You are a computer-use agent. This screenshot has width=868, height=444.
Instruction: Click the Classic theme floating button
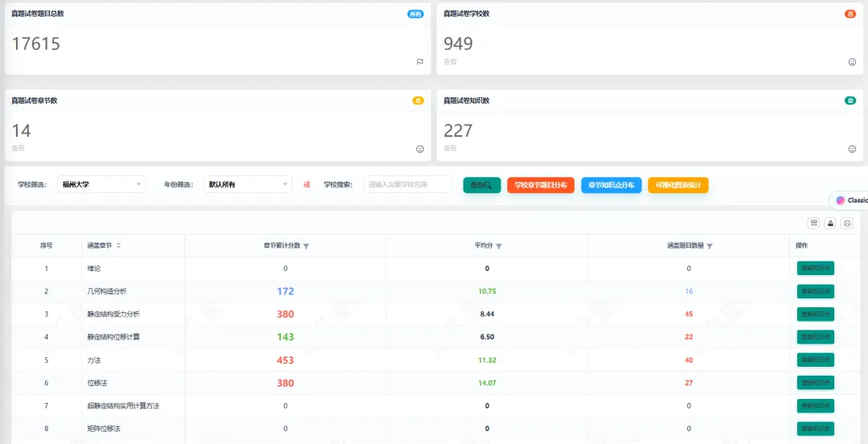pos(850,200)
